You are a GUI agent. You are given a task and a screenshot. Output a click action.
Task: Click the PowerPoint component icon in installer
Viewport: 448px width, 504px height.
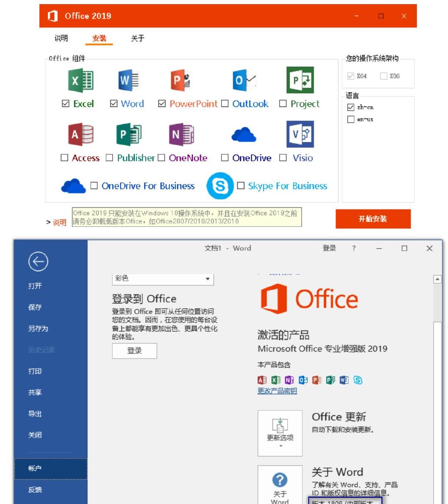[180, 80]
